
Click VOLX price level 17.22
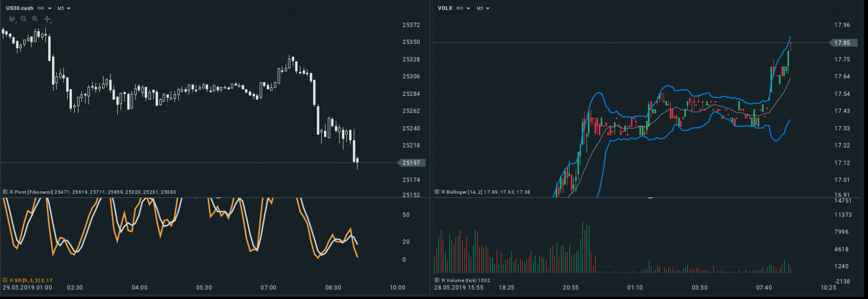pyautogui.click(x=842, y=145)
